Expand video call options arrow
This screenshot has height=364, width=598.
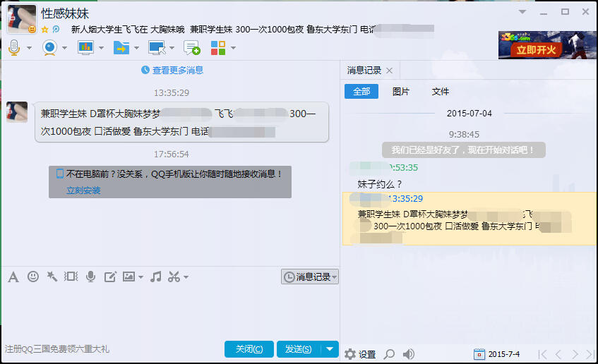click(x=64, y=48)
